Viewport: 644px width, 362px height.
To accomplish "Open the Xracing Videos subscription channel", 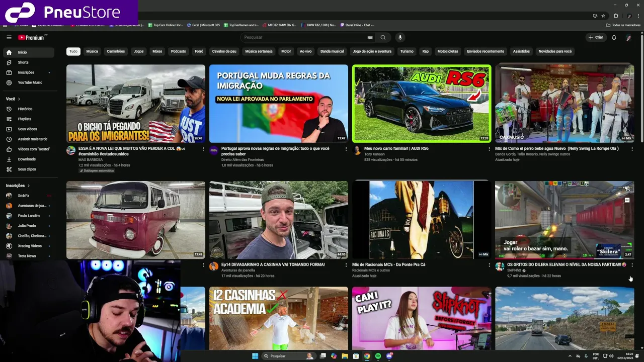I will [28, 246].
